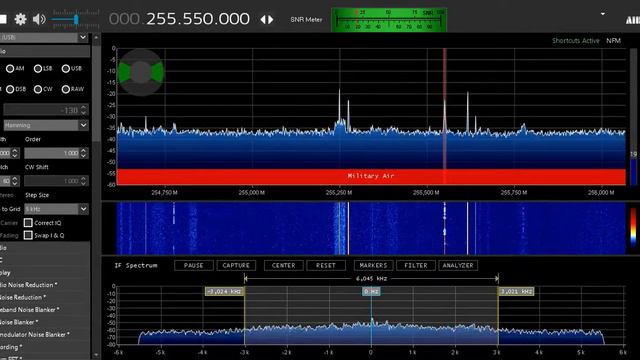Click the 3.021 kHz filter edge marker
The image size is (640, 360).
tap(516, 291)
